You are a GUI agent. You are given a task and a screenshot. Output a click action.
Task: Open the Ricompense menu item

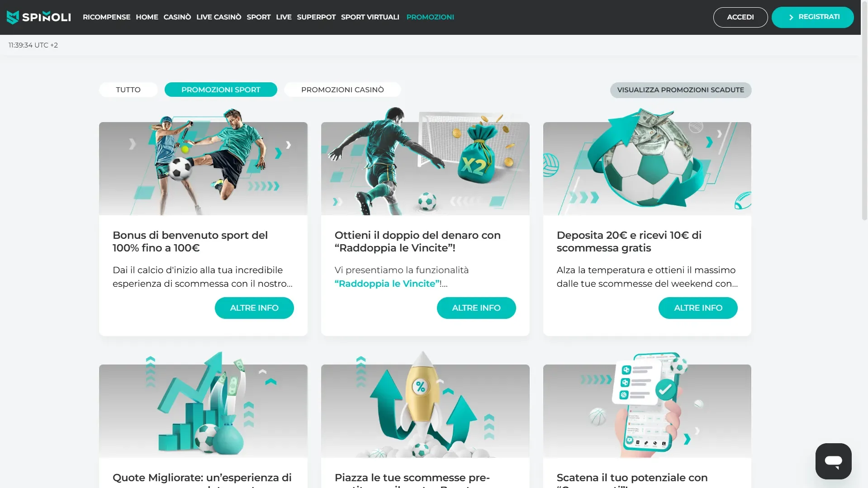point(106,17)
